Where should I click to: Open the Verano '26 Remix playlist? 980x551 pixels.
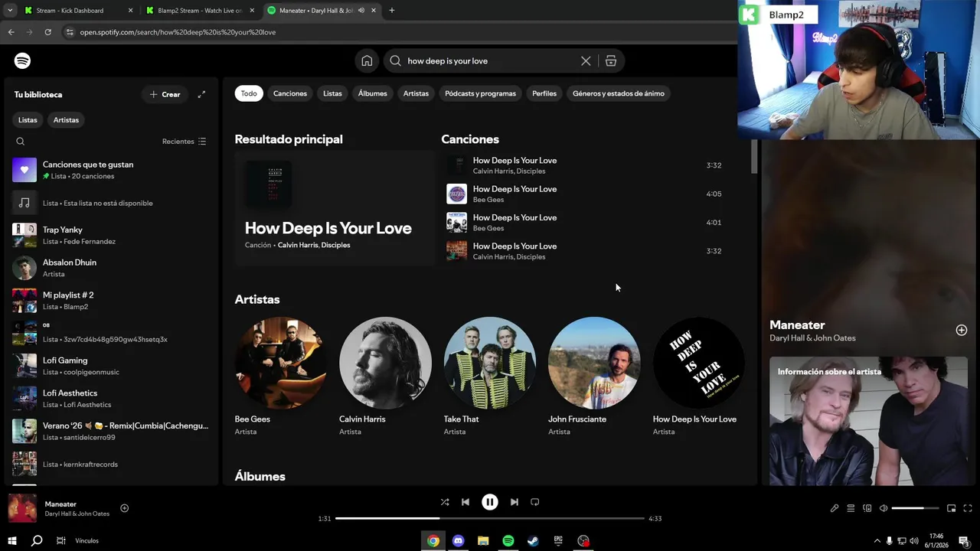click(111, 431)
